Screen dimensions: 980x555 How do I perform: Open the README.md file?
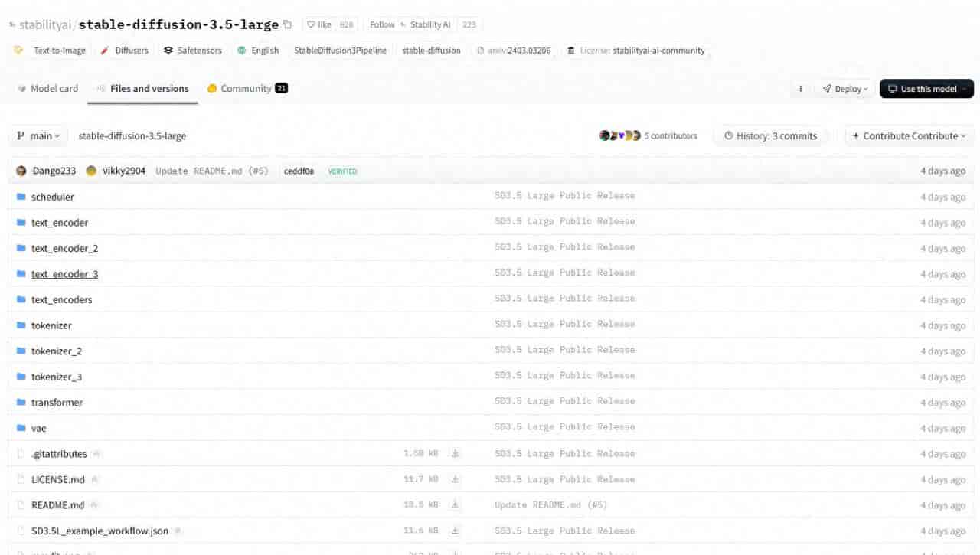(57, 505)
